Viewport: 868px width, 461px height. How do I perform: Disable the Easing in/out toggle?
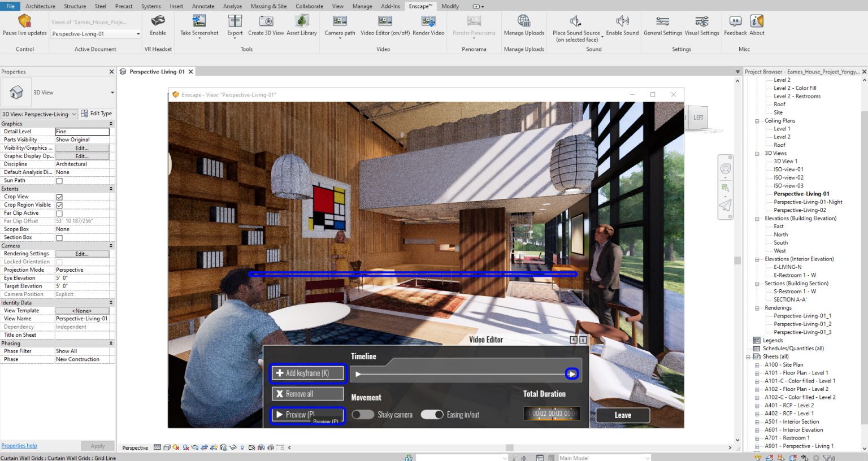tap(433, 414)
